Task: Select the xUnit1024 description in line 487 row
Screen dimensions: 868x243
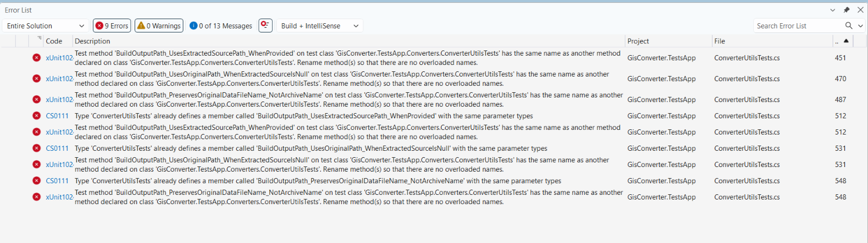Action: 349,100
